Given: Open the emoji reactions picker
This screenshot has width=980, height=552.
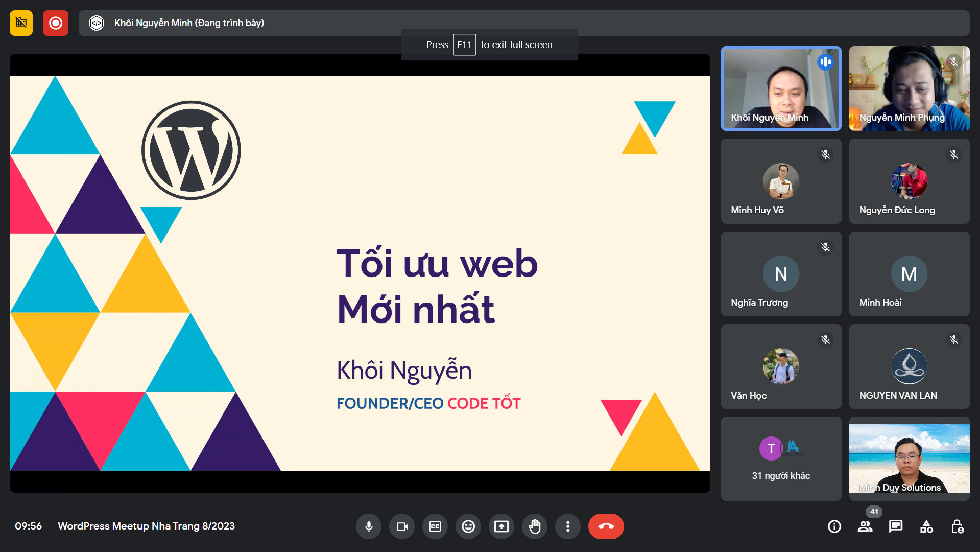Looking at the screenshot, I should 468,526.
